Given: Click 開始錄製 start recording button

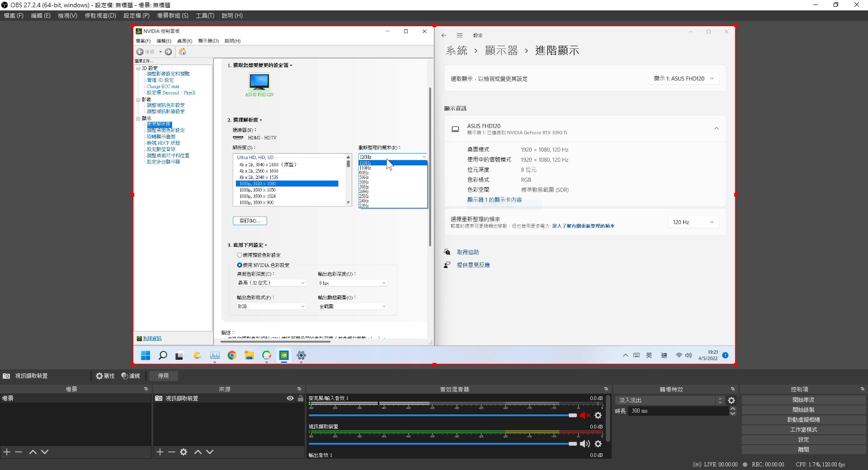Looking at the screenshot, I should tap(803, 410).
